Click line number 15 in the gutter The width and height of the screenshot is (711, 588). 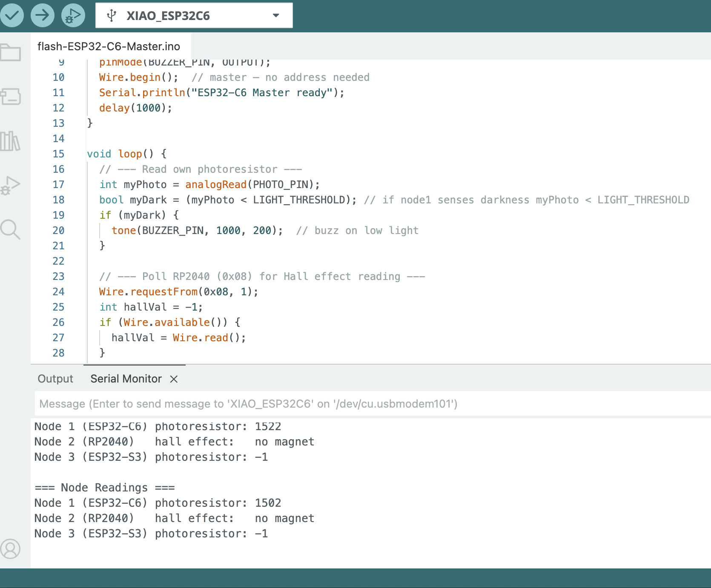point(58,154)
